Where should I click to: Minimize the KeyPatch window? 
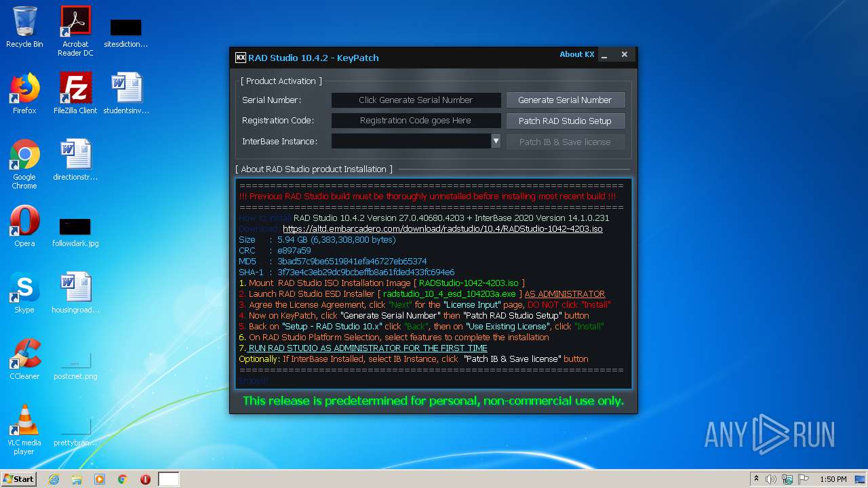click(605, 55)
